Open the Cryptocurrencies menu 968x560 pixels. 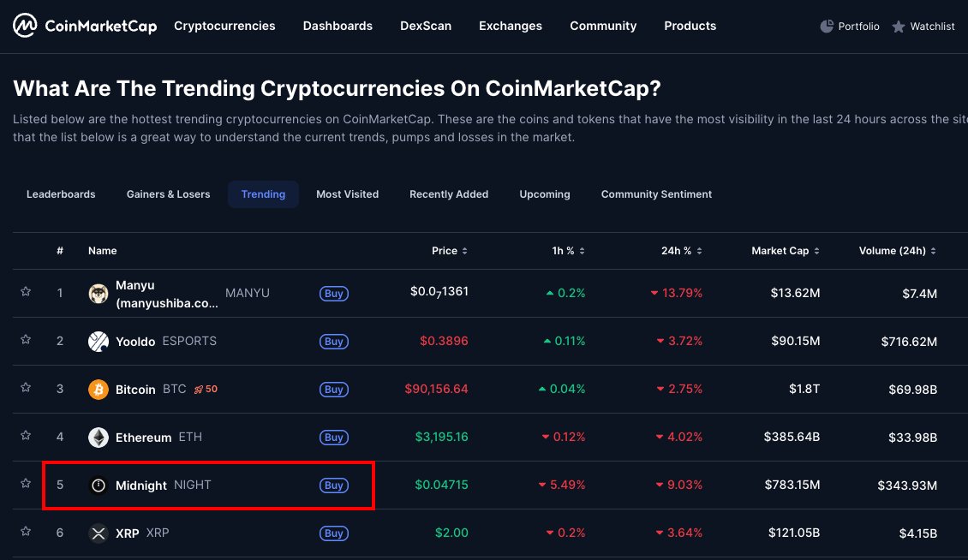point(224,26)
